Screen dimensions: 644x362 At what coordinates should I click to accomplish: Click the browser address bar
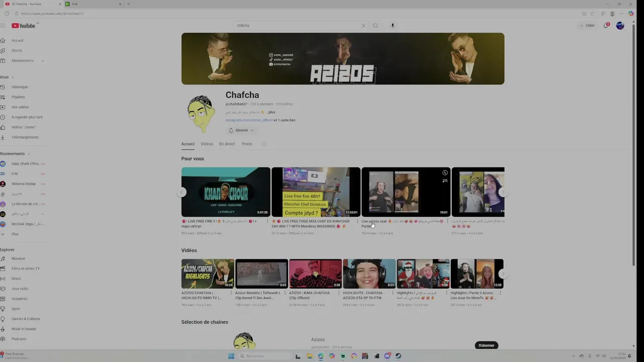pos(297,14)
